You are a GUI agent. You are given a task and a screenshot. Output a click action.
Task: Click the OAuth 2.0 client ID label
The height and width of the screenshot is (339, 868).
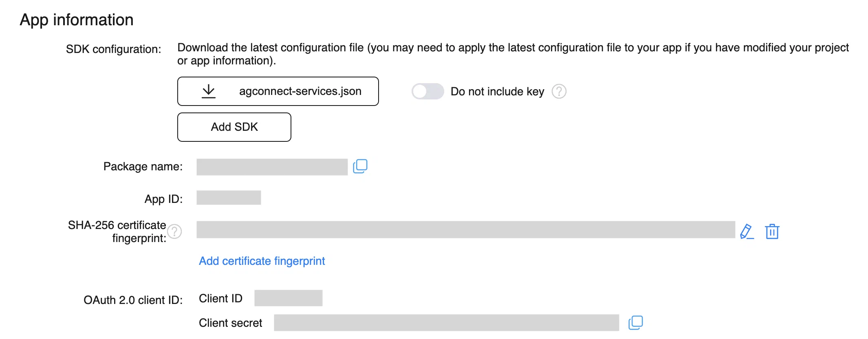tap(133, 300)
